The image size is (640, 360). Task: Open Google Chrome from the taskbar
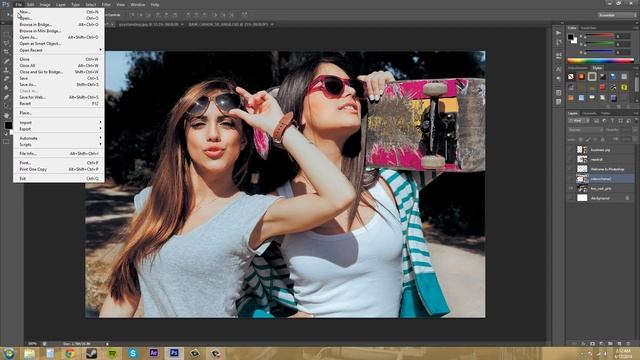point(70,353)
